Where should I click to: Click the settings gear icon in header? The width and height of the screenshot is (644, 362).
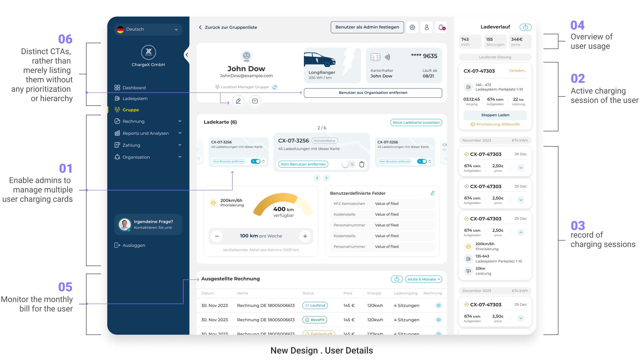(x=412, y=27)
